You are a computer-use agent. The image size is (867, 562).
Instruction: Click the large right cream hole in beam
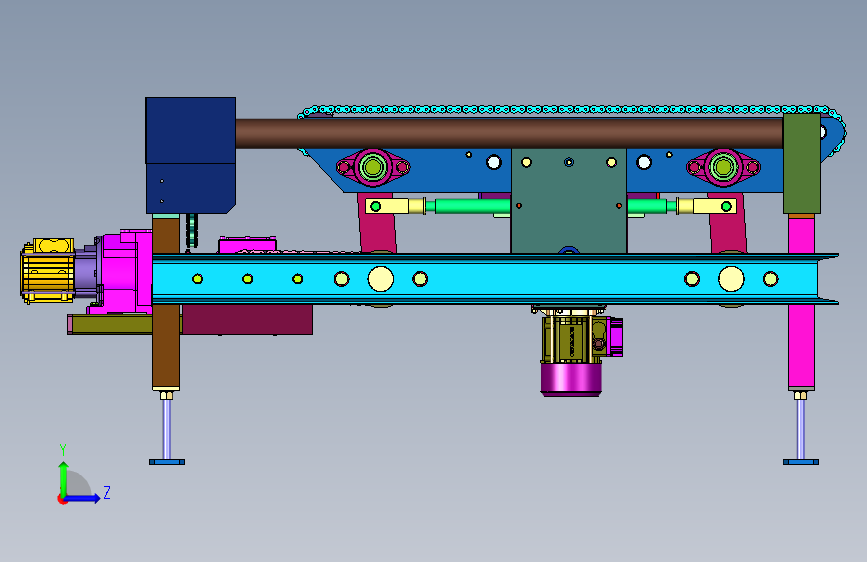[x=731, y=279]
